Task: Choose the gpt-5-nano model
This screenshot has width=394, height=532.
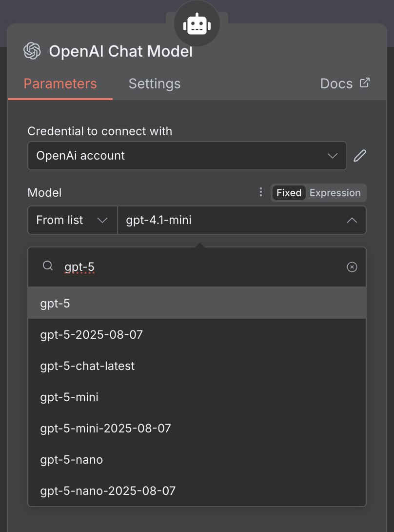Action: pyautogui.click(x=197, y=459)
